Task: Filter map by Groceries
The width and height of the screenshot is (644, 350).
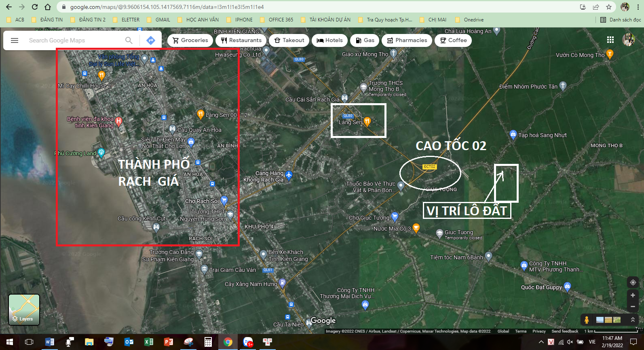Action: [x=190, y=40]
